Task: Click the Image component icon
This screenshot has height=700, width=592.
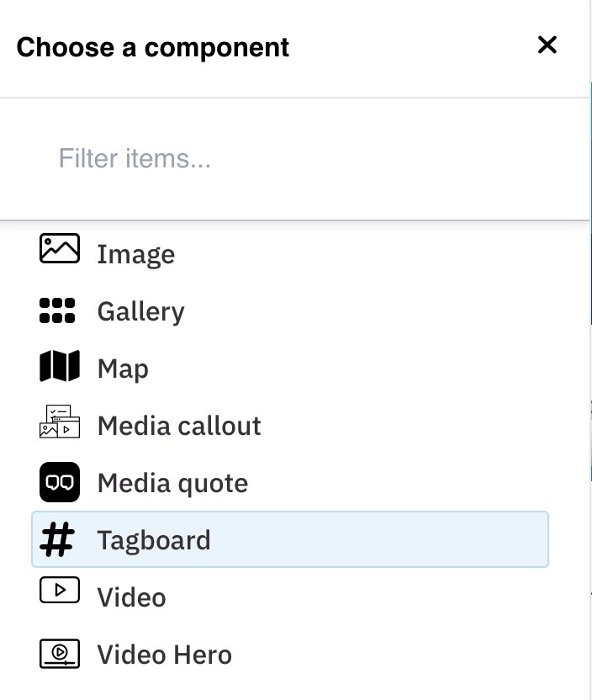Action: pos(60,250)
